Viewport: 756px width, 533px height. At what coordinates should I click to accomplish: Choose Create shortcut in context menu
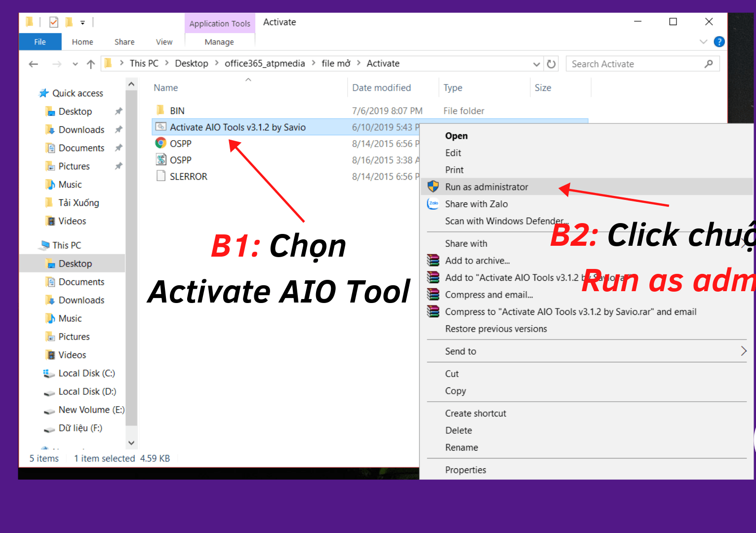coord(476,414)
